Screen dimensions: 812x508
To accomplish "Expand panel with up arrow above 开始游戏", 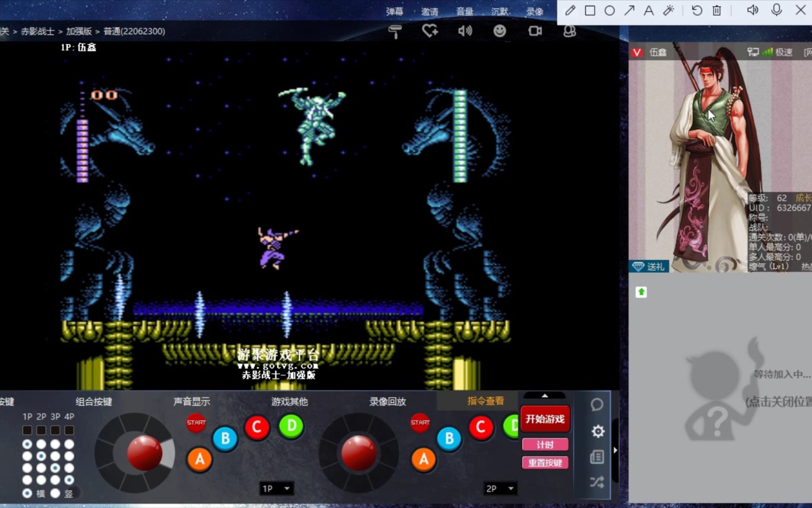I will [x=545, y=396].
